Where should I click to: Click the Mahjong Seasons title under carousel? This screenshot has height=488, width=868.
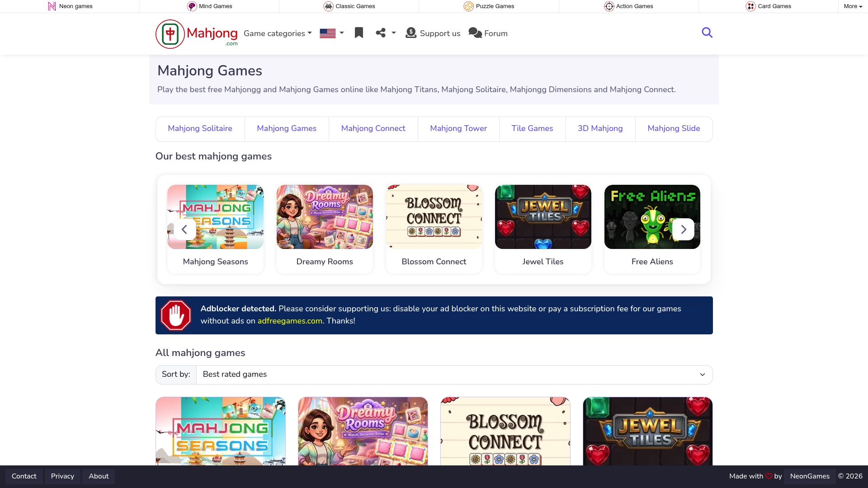[x=215, y=262]
